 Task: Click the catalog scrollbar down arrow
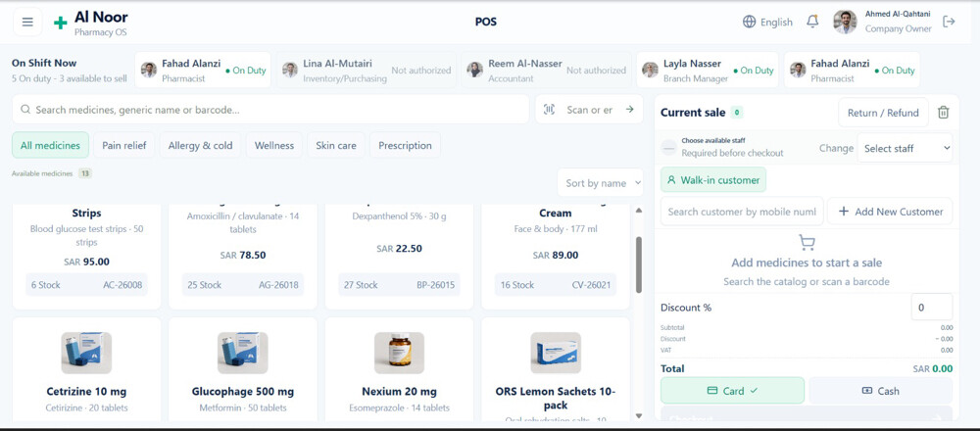pos(639,415)
